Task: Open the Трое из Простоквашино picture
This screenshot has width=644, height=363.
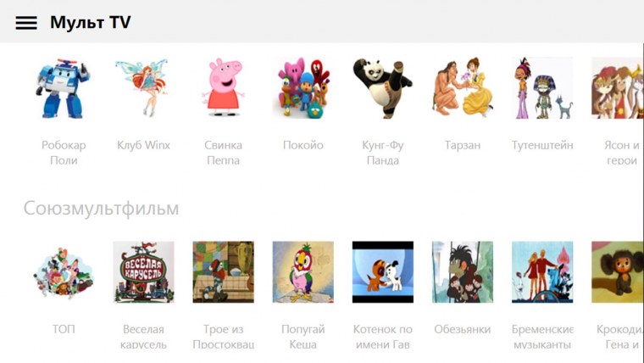Action: click(x=223, y=272)
